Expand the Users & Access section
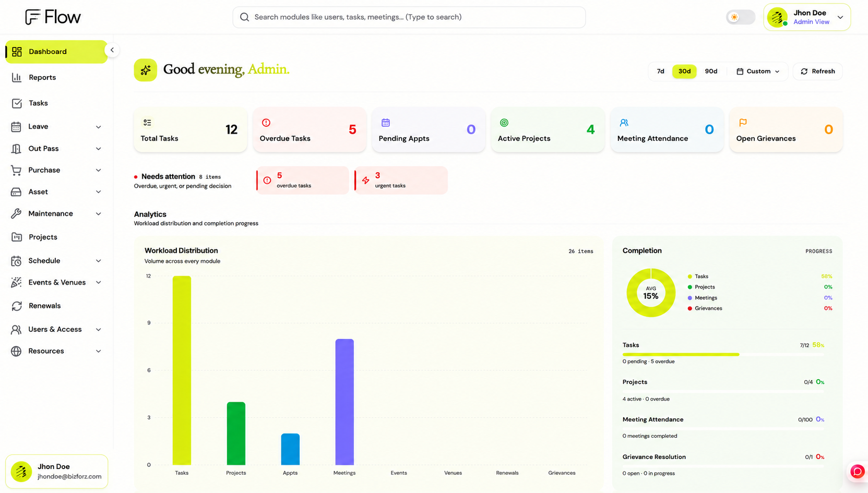 pyautogui.click(x=56, y=330)
